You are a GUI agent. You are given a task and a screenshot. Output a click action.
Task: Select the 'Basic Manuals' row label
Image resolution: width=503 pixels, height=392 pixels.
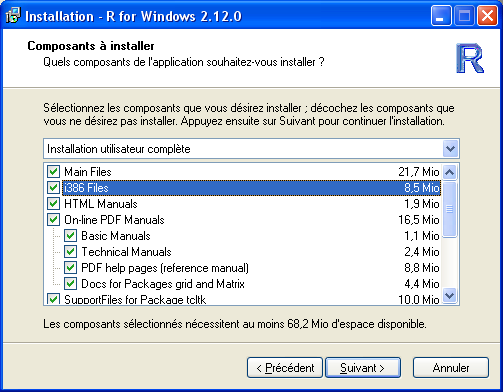pyautogui.click(x=116, y=236)
